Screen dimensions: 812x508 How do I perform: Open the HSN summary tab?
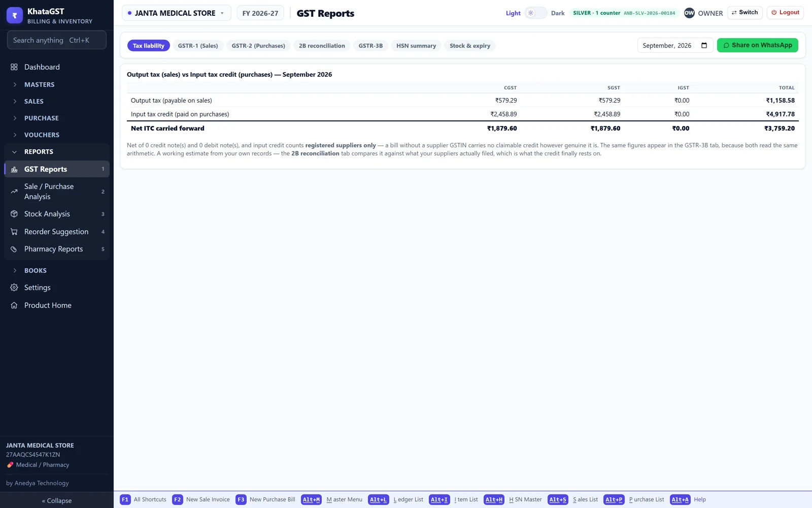click(416, 46)
